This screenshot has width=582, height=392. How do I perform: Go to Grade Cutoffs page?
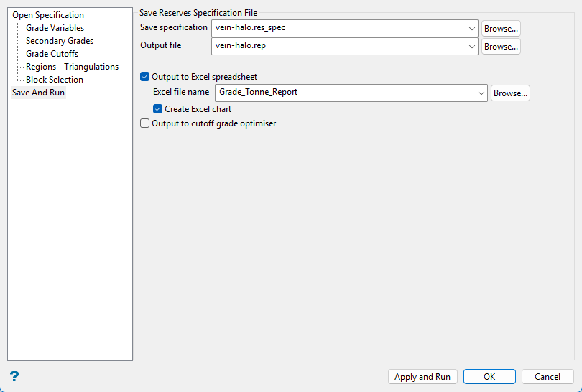(52, 54)
